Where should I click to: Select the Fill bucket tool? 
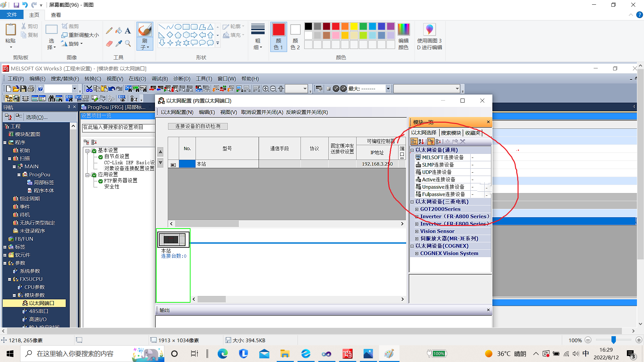tap(118, 31)
